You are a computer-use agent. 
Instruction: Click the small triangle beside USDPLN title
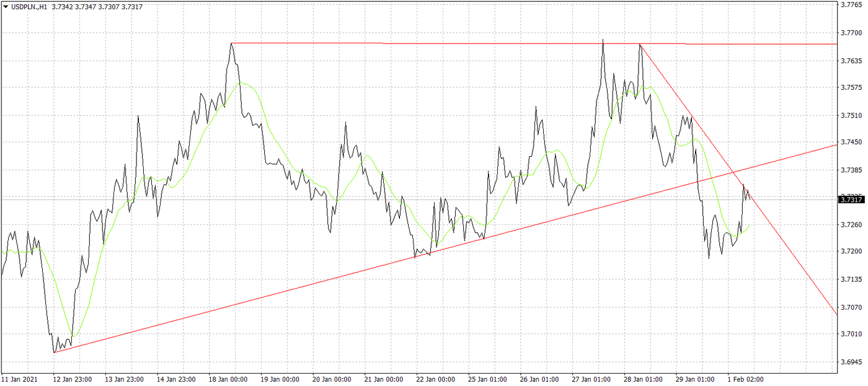(x=6, y=6)
